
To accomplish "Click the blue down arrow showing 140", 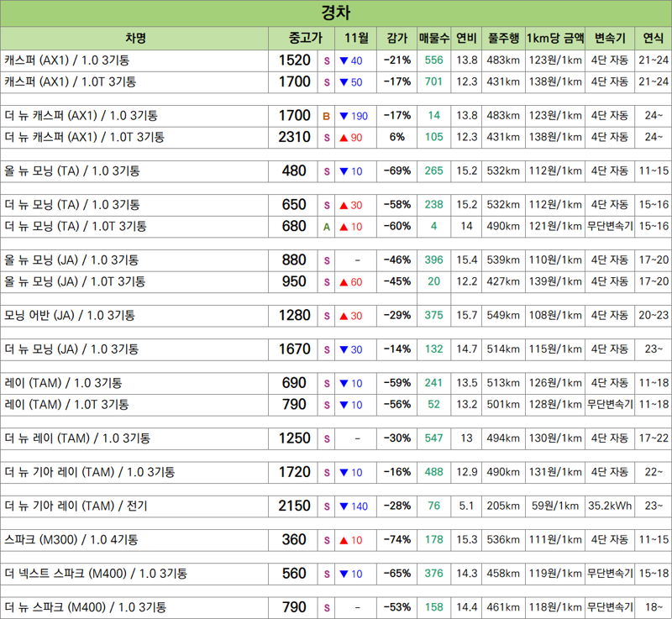I will (x=353, y=506).
